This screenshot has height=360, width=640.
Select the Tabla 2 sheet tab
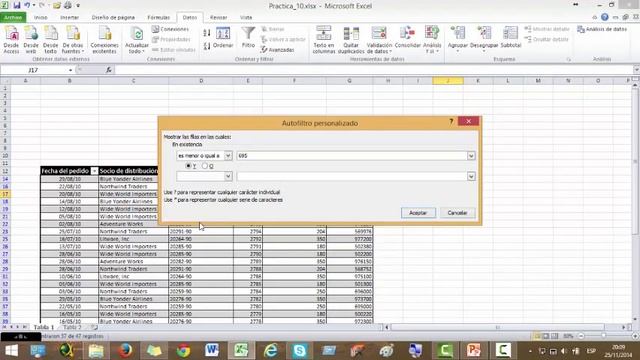(x=72, y=327)
